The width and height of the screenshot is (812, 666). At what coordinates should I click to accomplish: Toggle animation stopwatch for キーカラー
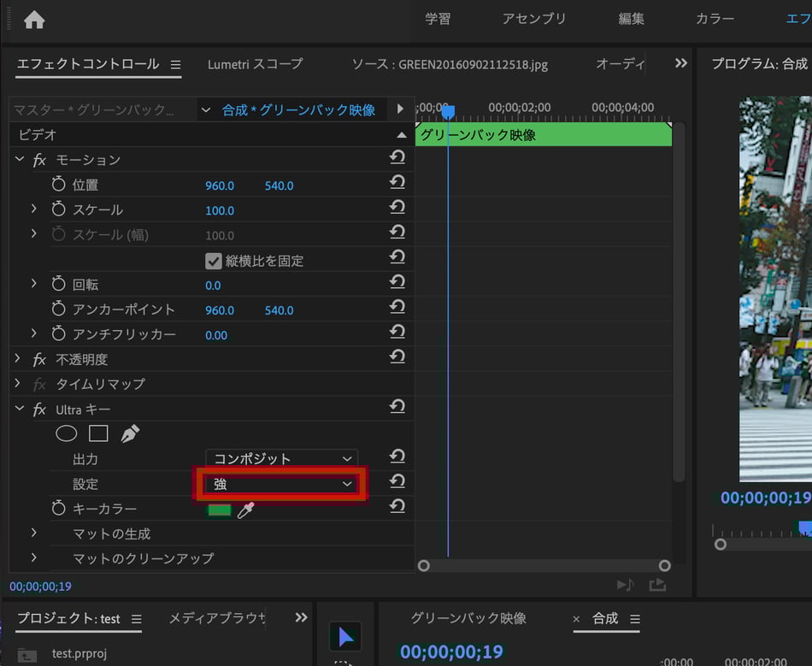coord(58,508)
